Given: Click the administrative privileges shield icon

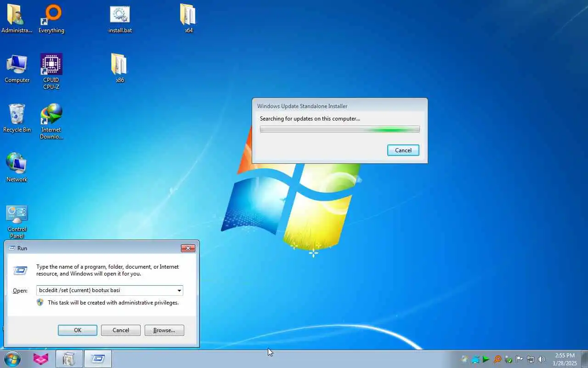Looking at the screenshot, I should [x=40, y=303].
